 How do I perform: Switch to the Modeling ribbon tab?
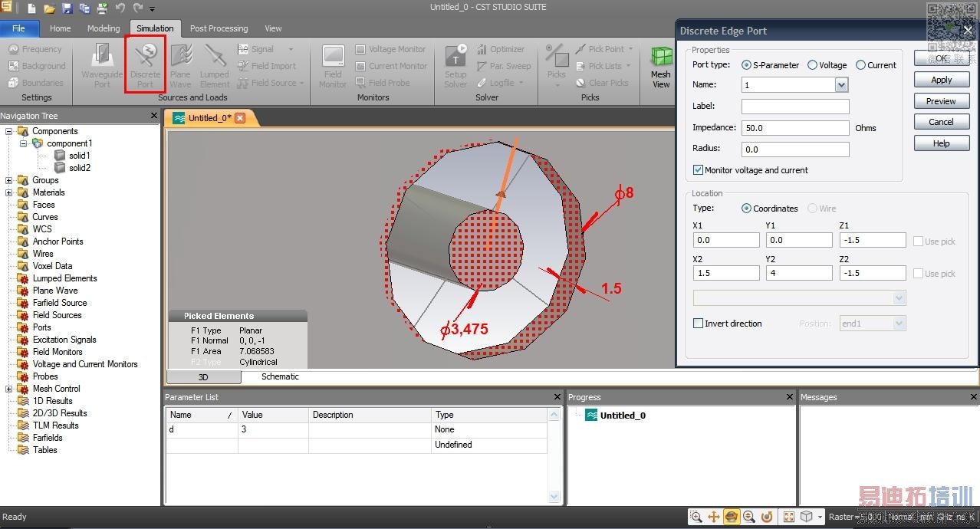104,28
